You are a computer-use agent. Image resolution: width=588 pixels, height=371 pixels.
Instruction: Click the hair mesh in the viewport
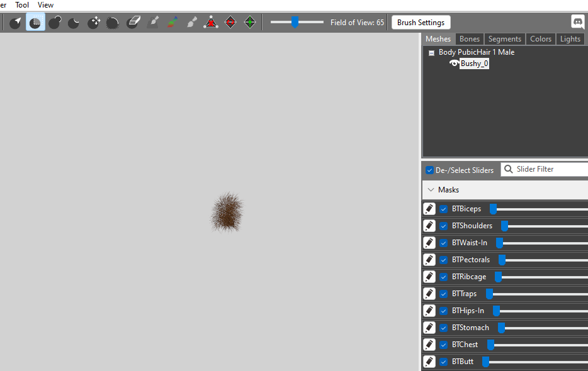(x=227, y=213)
